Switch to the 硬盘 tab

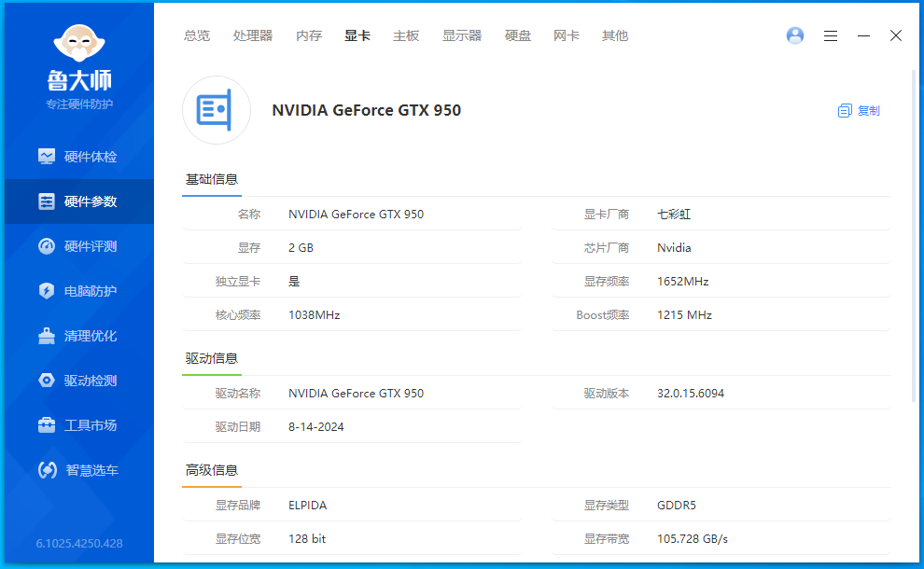(518, 36)
